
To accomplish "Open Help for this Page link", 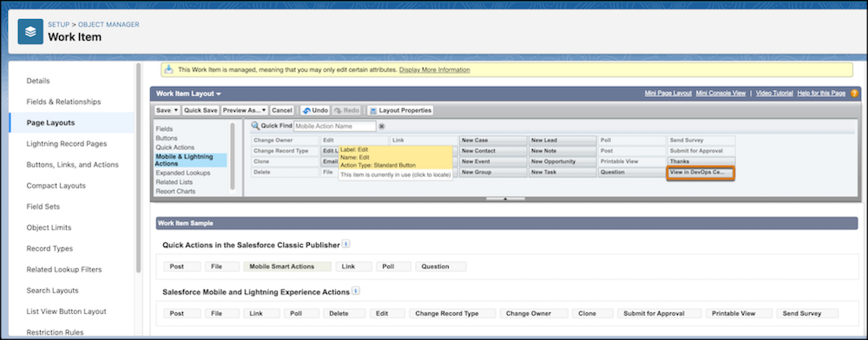I will (x=821, y=94).
